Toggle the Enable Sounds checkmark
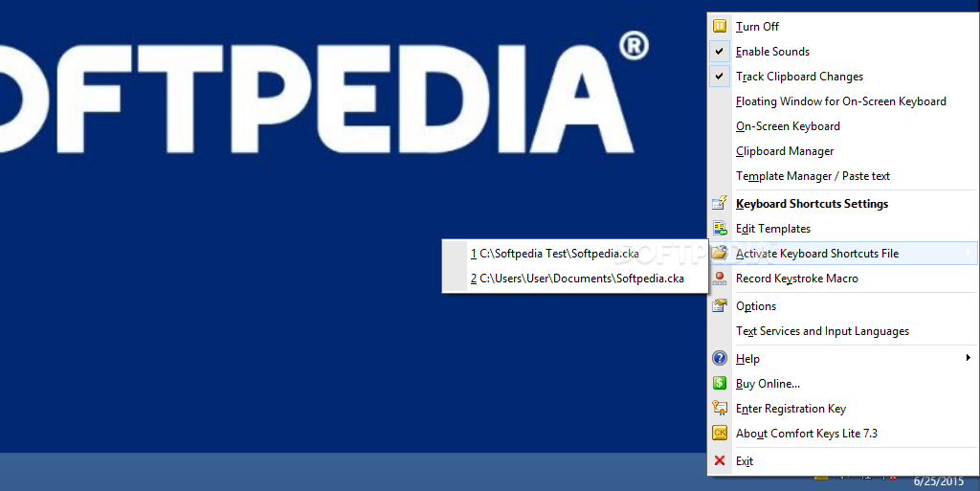 [720, 52]
